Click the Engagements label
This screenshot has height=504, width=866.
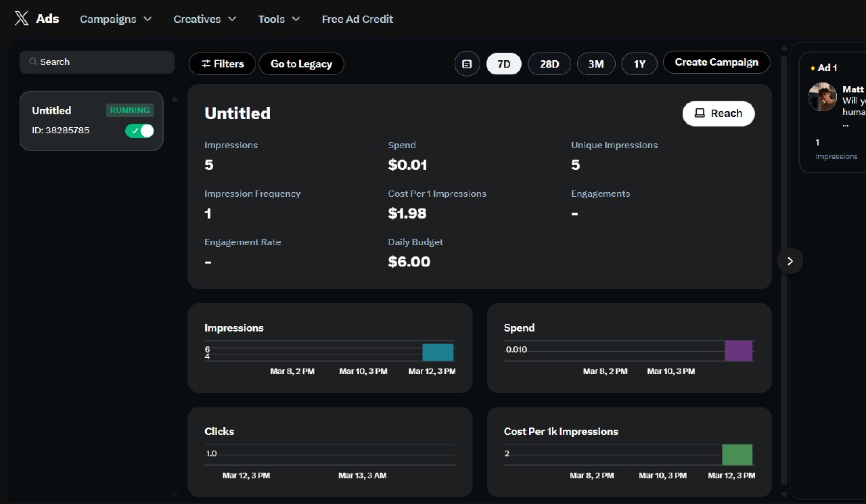tap(600, 194)
